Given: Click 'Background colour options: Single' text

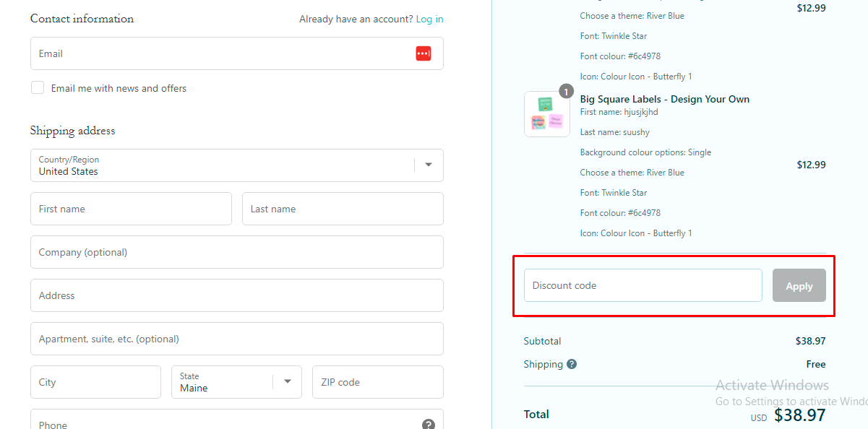Looking at the screenshot, I should [x=645, y=152].
